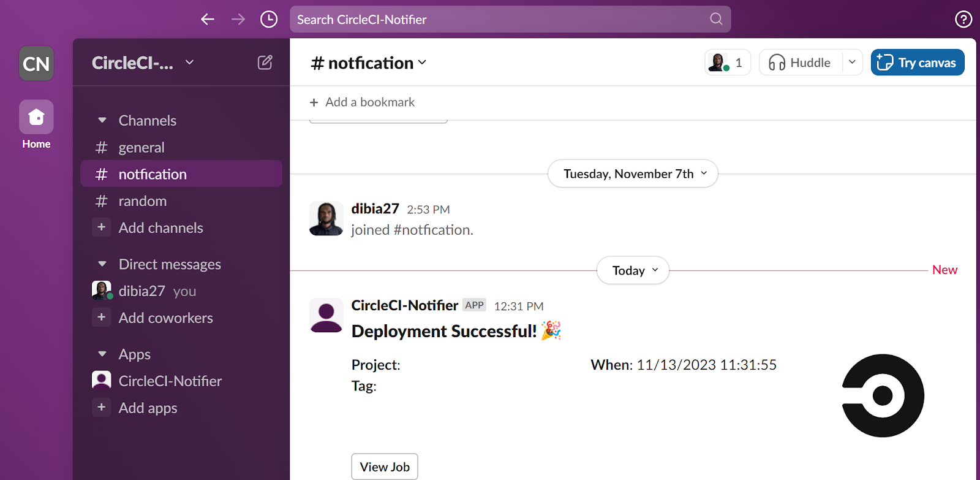Start a Huddle
This screenshot has height=480, width=980.
tap(801, 63)
